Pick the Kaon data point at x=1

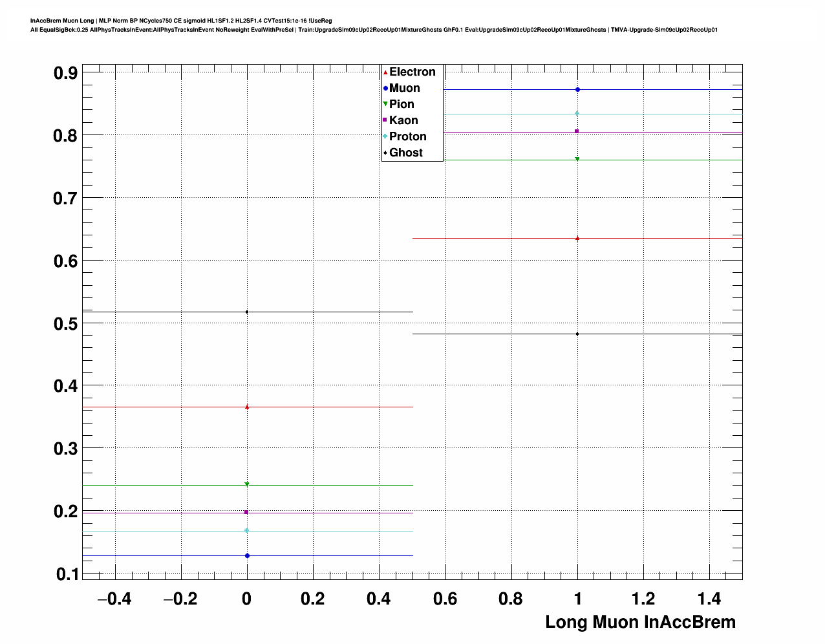point(577,132)
